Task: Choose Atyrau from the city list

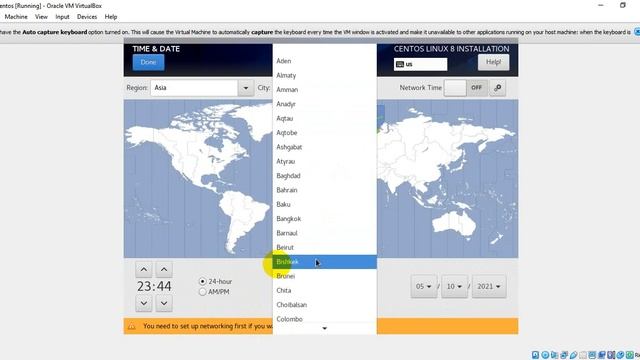Action: point(324,161)
